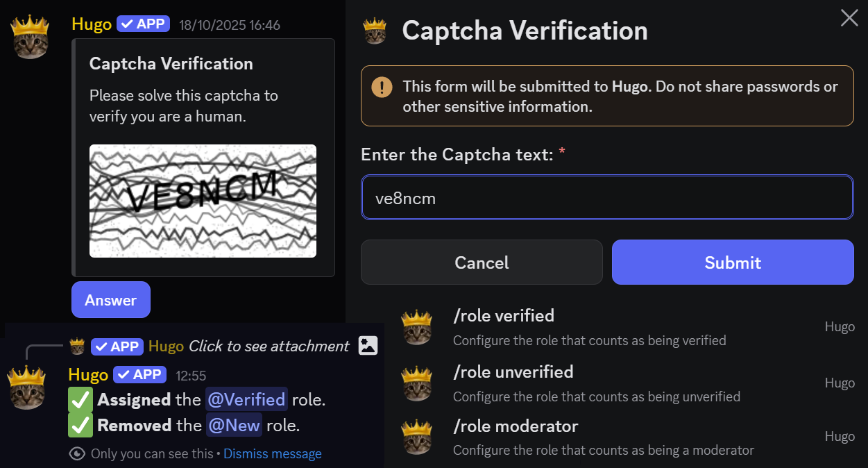The height and width of the screenshot is (468, 868).
Task: Click the green checkmark beside 'Removed'
Action: (80, 425)
